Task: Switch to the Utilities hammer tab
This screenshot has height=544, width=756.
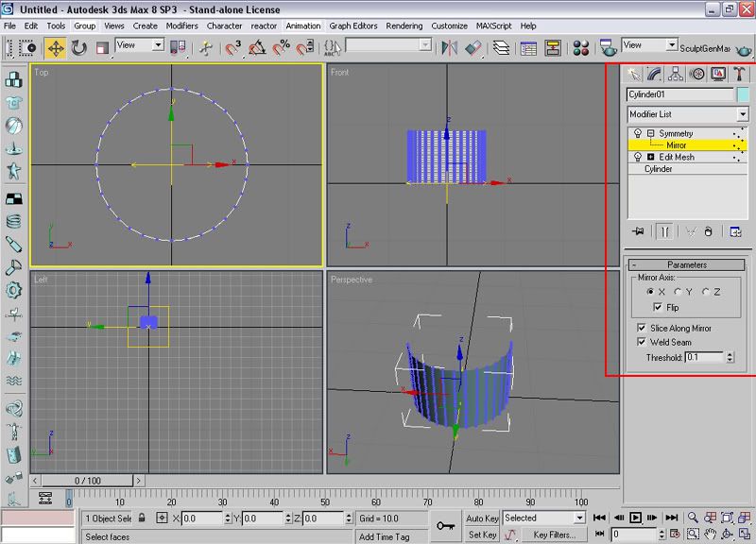Action: click(740, 74)
